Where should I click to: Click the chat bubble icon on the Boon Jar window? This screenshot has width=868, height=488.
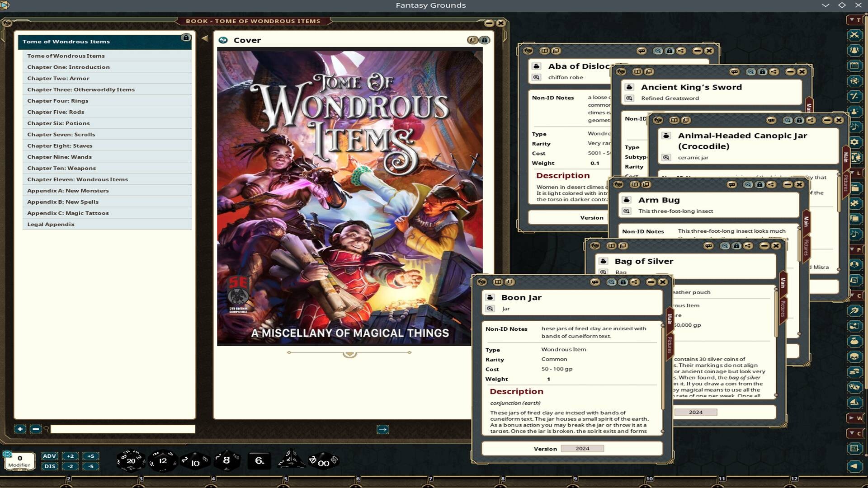[596, 283]
